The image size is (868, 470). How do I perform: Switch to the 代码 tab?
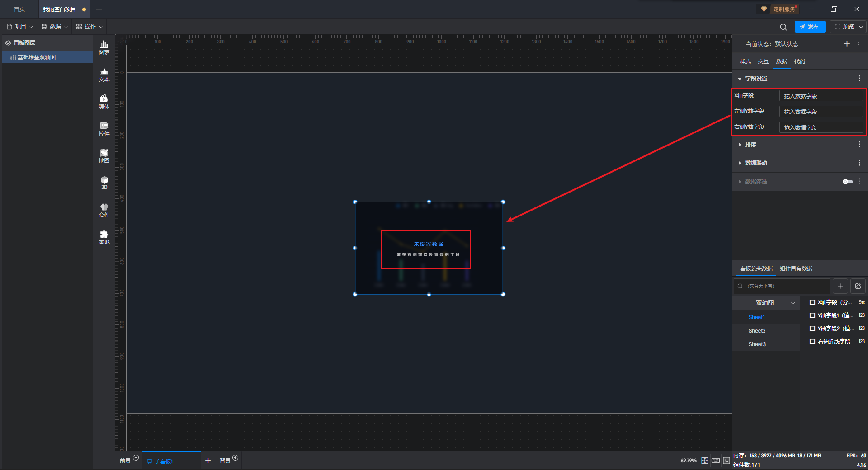tap(800, 61)
